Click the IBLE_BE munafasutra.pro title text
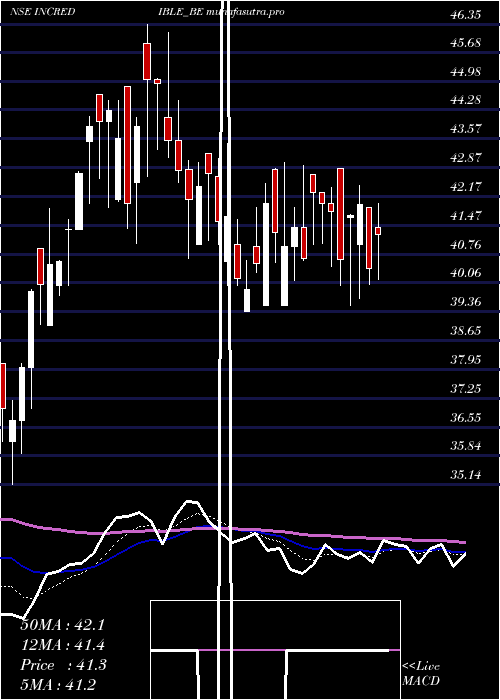This screenshot has width=500, height=700. pyautogui.click(x=221, y=12)
